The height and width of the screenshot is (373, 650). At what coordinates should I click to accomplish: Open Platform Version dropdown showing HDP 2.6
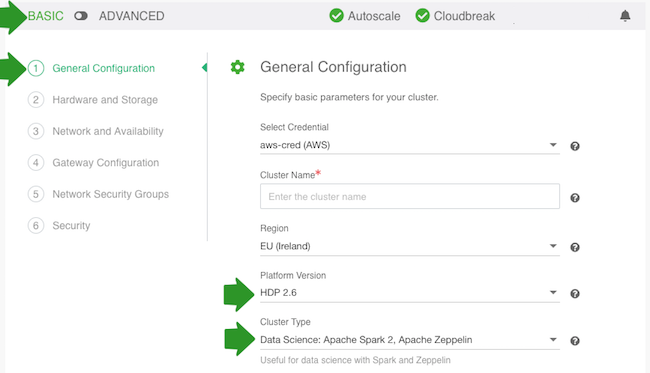(410, 293)
